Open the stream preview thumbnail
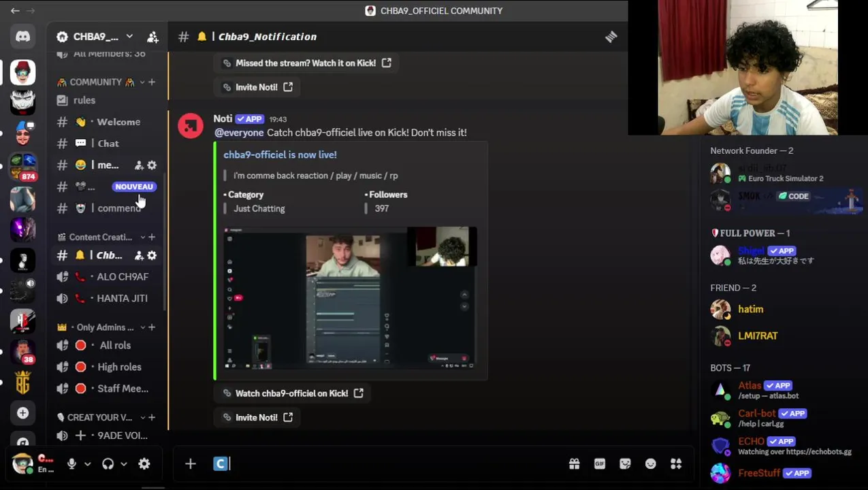 click(x=350, y=298)
